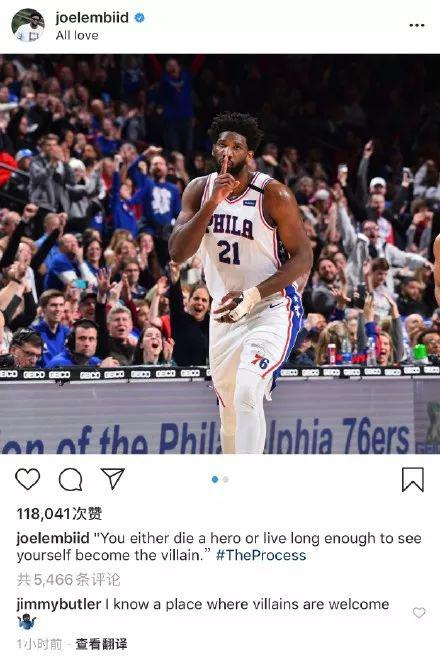Open joelembiid username in the caption
The width and height of the screenshot is (440, 658).
53,538
